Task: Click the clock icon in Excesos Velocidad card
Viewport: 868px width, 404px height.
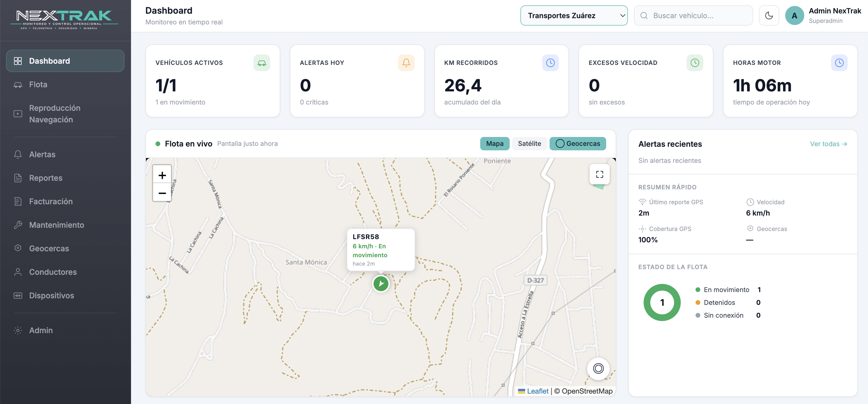Action: pos(694,63)
